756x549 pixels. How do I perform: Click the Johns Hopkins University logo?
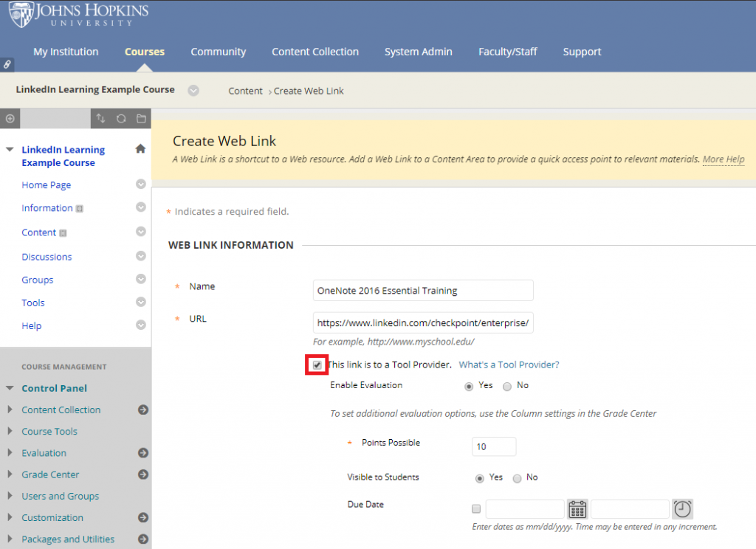point(78,15)
